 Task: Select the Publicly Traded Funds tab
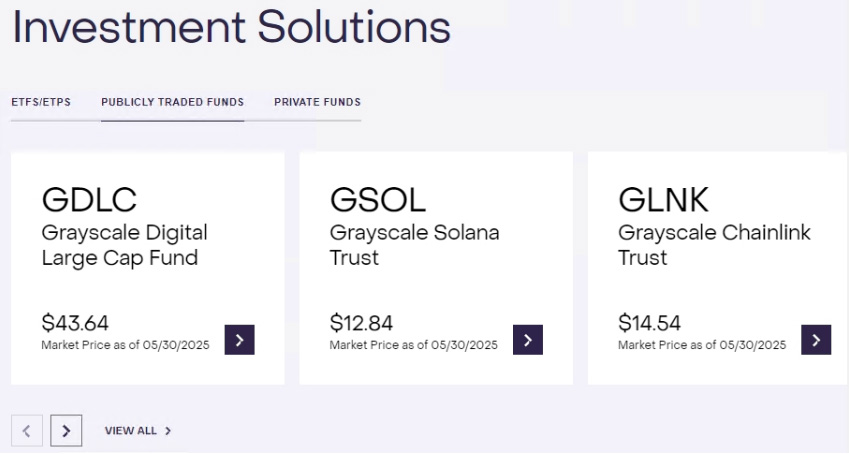[x=172, y=102]
